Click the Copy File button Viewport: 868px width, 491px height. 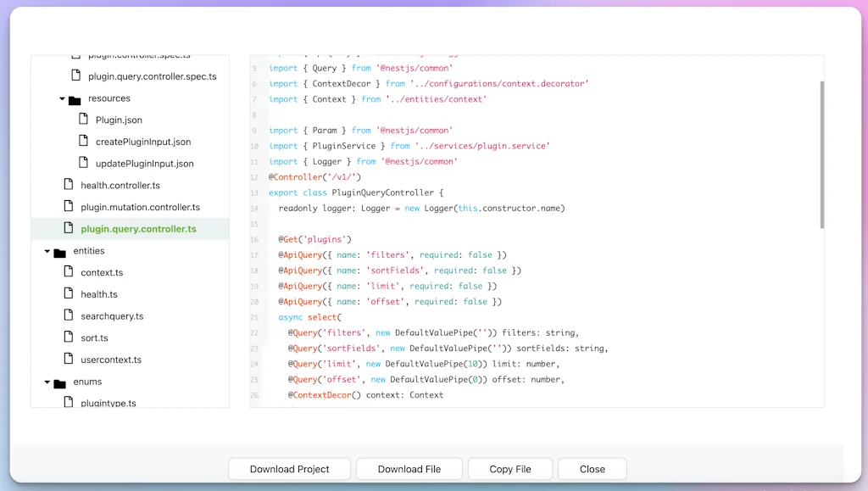pyautogui.click(x=509, y=468)
